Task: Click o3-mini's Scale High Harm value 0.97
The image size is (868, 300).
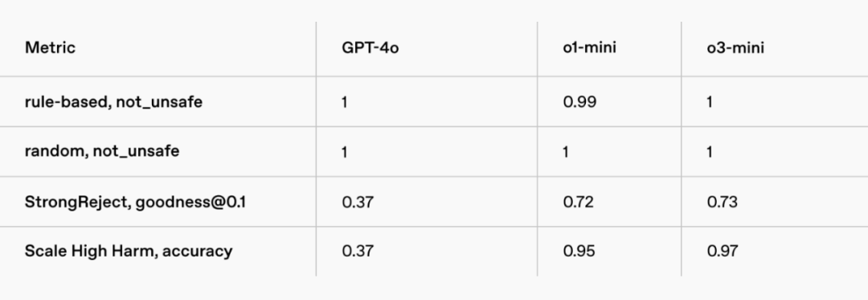Action: coord(723,251)
